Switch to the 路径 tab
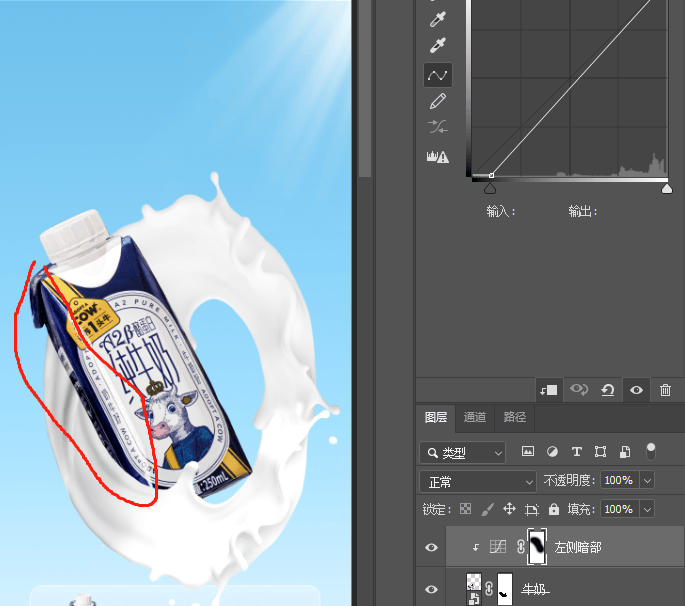 [x=514, y=417]
